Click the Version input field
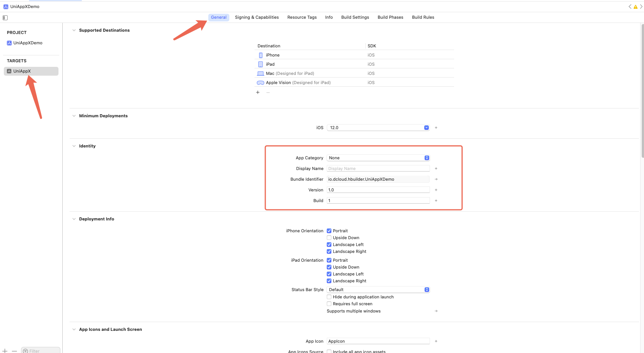This screenshot has height=353, width=644. click(378, 190)
